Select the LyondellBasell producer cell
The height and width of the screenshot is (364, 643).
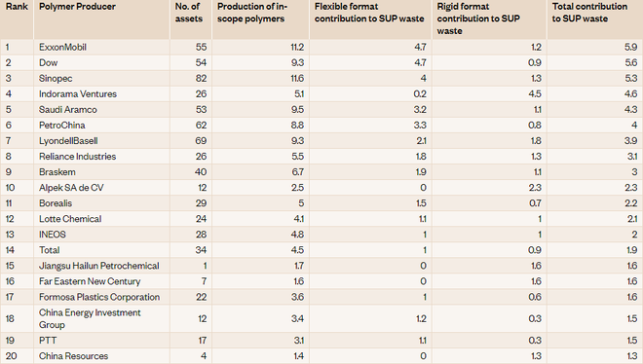pyautogui.click(x=68, y=141)
